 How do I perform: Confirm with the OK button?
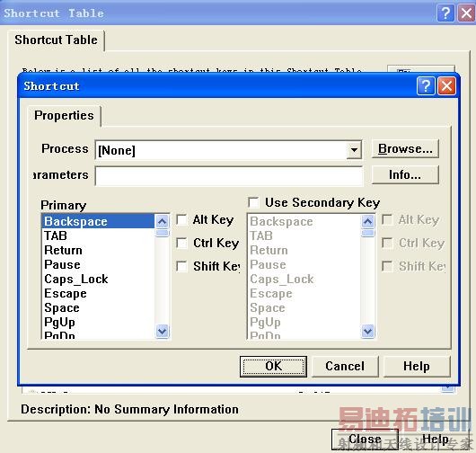(273, 367)
